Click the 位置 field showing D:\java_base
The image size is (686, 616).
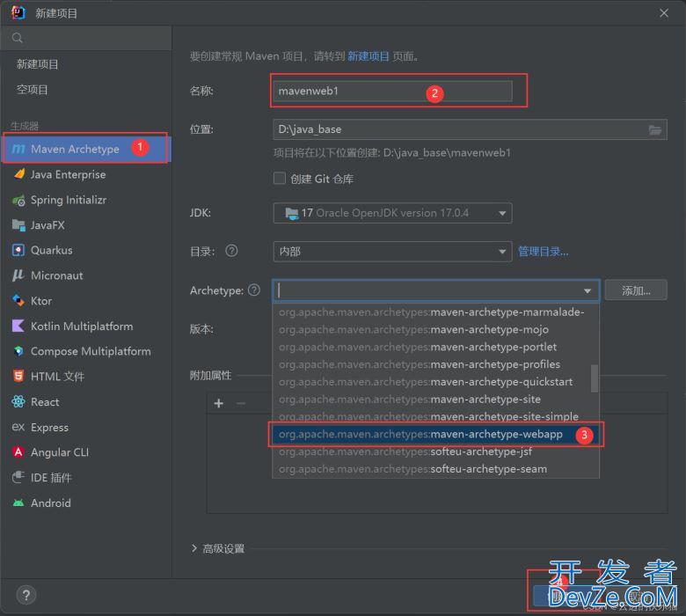coord(470,129)
